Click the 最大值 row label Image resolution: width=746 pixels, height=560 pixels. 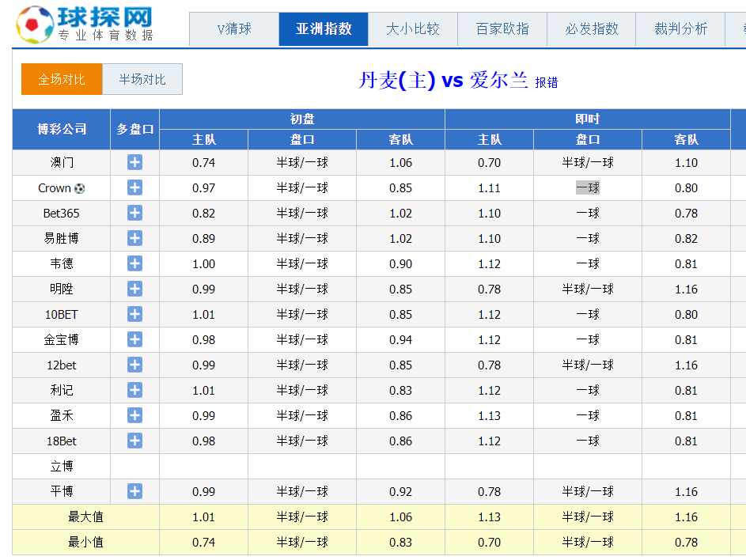point(85,516)
